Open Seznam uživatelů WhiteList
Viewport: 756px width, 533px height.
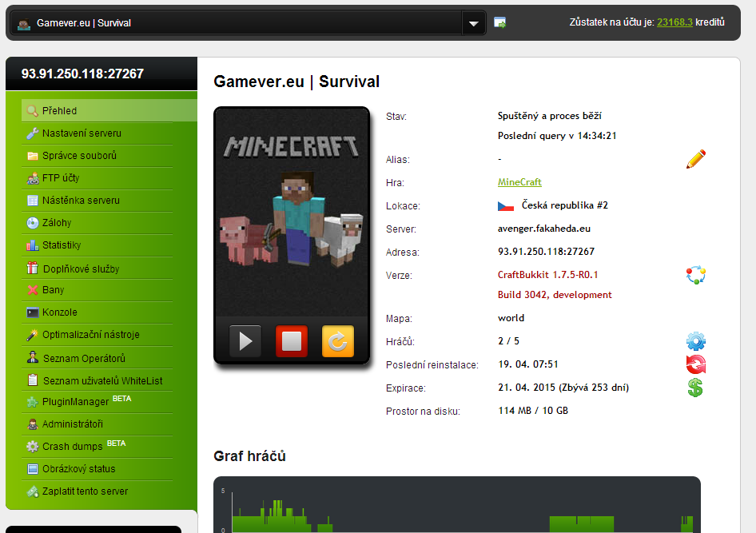(97, 380)
